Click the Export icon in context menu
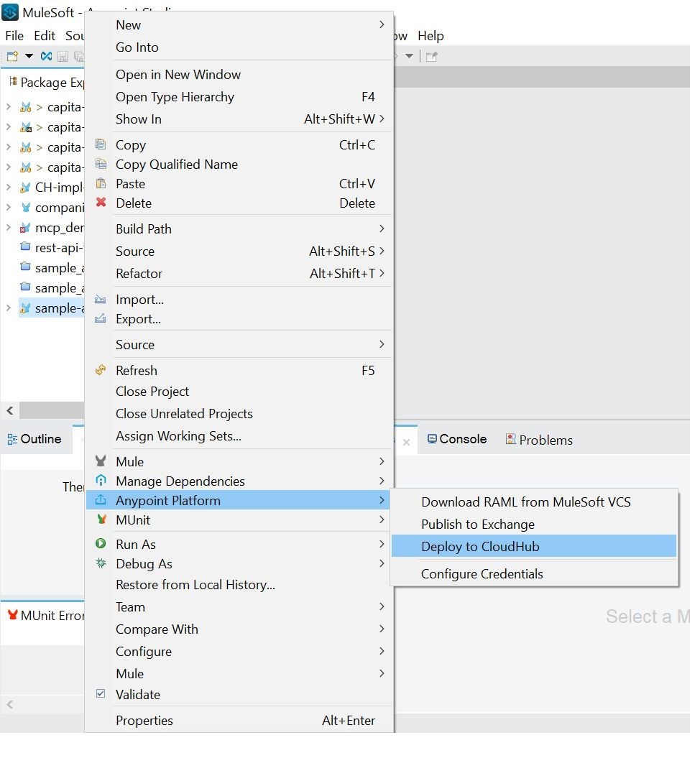700x776 pixels. (101, 318)
